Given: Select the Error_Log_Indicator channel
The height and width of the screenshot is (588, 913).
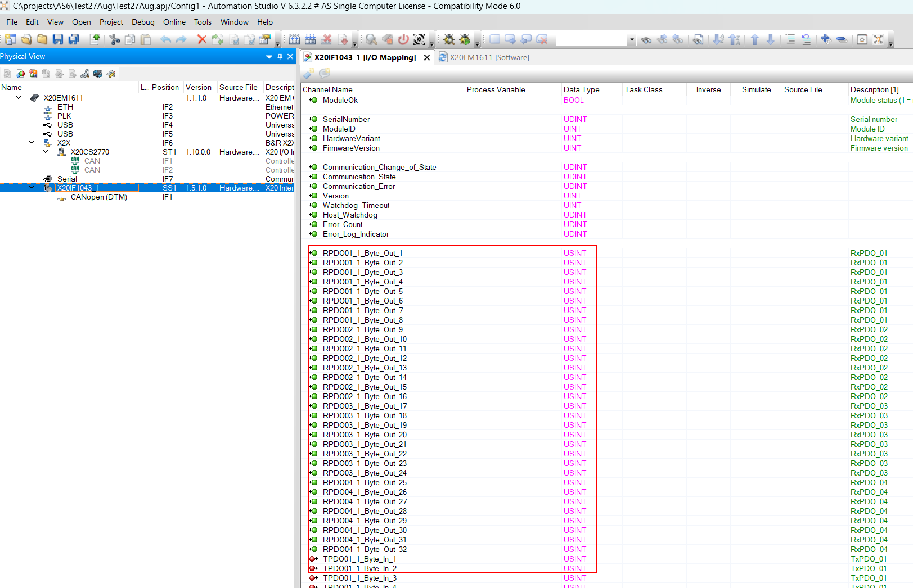Looking at the screenshot, I should [x=356, y=234].
